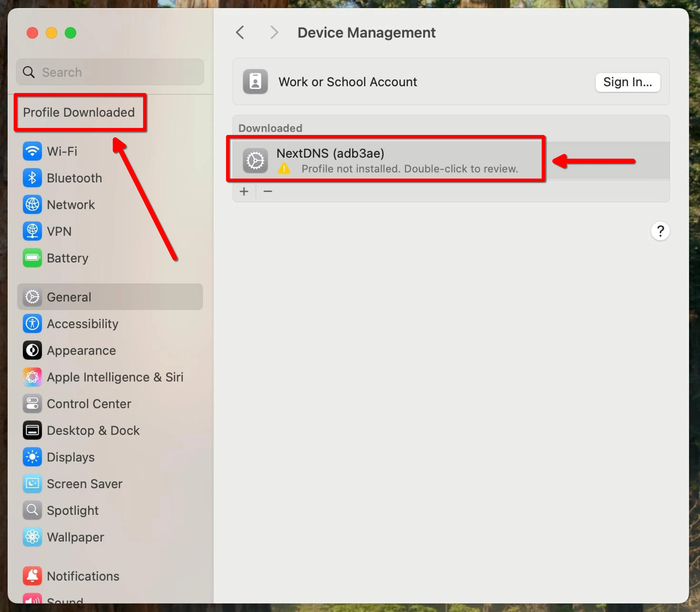Click the VPN sidebar icon

32,231
